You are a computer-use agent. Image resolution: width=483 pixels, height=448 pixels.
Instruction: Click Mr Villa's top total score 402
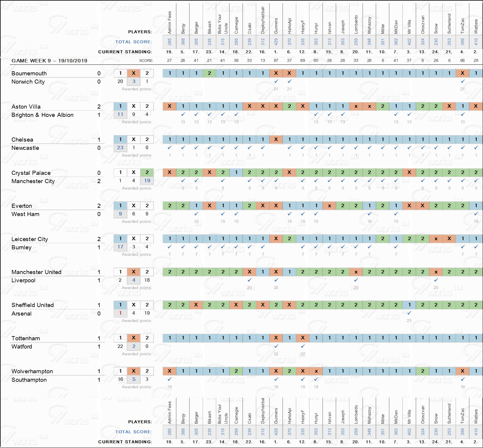click(409, 42)
